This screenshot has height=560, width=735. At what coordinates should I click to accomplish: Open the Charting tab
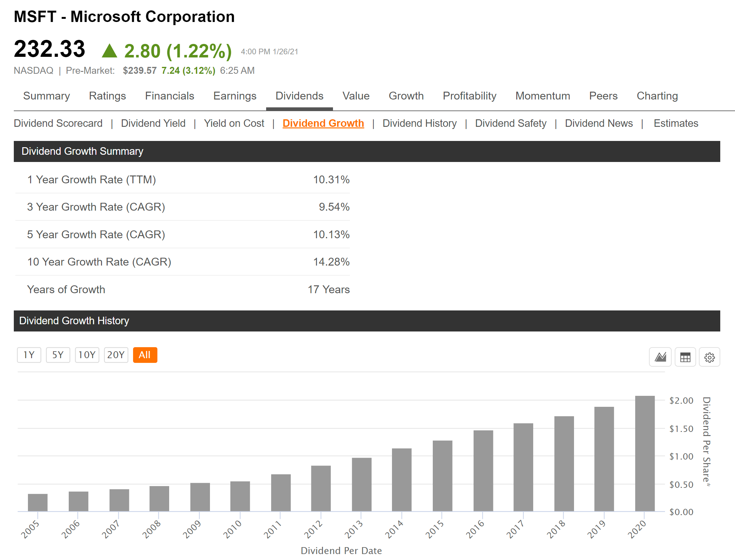pos(657,96)
